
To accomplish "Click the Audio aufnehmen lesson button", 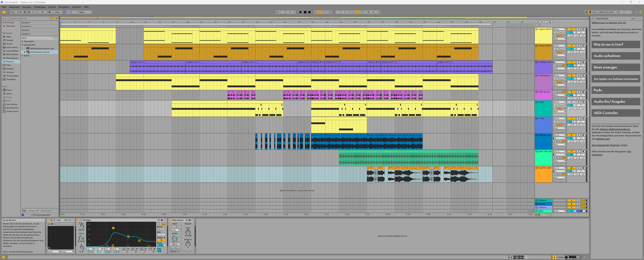I will 616,56.
